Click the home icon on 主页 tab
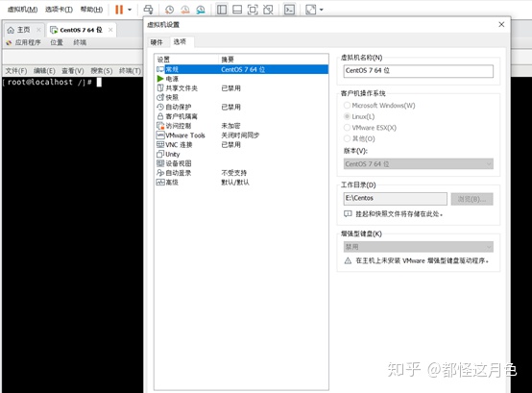532x393 pixels. 11,30
